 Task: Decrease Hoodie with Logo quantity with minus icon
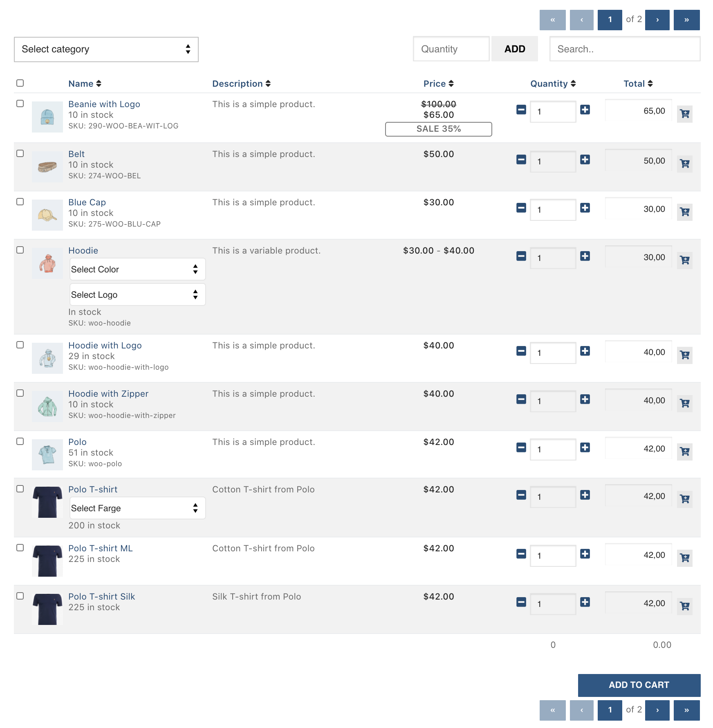521,351
